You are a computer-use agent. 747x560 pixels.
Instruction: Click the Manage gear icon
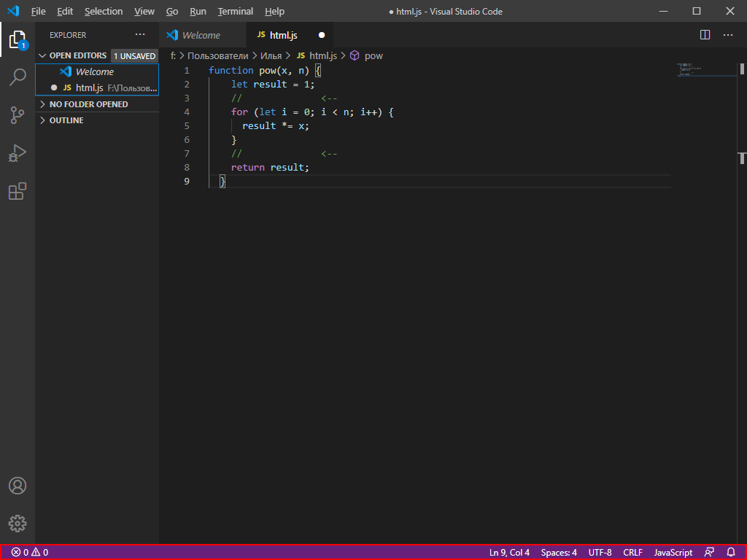[18, 524]
